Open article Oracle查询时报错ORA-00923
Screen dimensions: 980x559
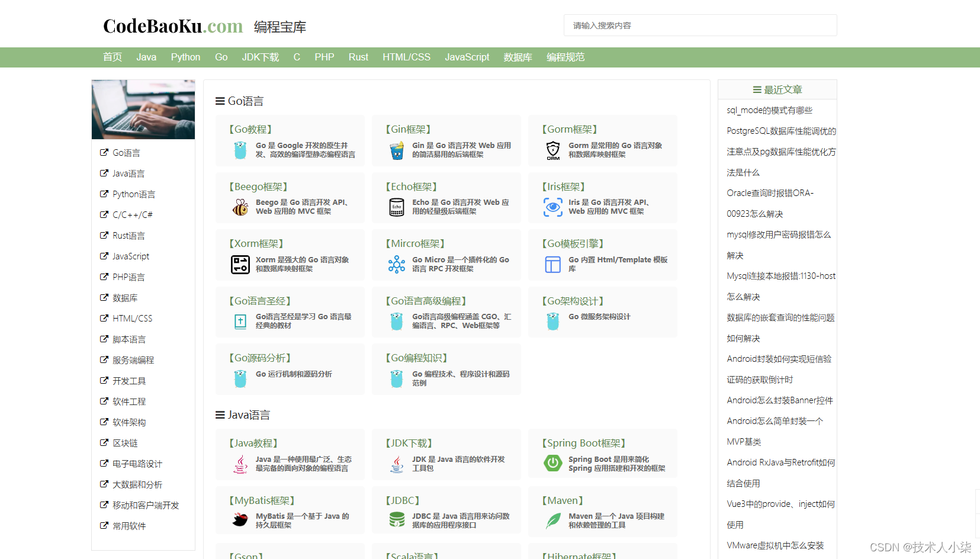click(770, 203)
